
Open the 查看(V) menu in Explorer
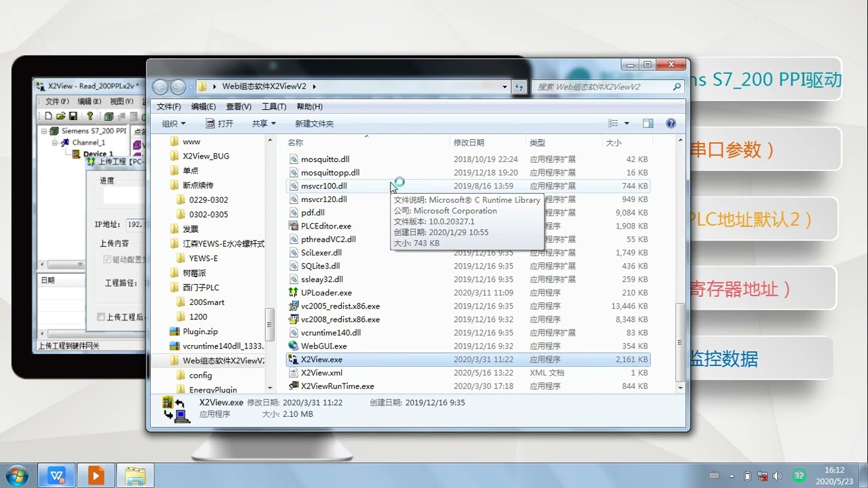pos(239,106)
